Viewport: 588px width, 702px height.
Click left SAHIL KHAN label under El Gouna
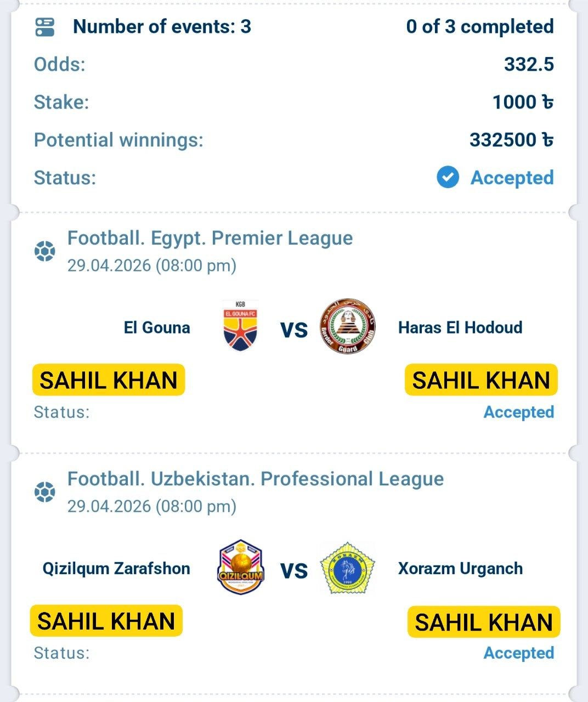109,380
